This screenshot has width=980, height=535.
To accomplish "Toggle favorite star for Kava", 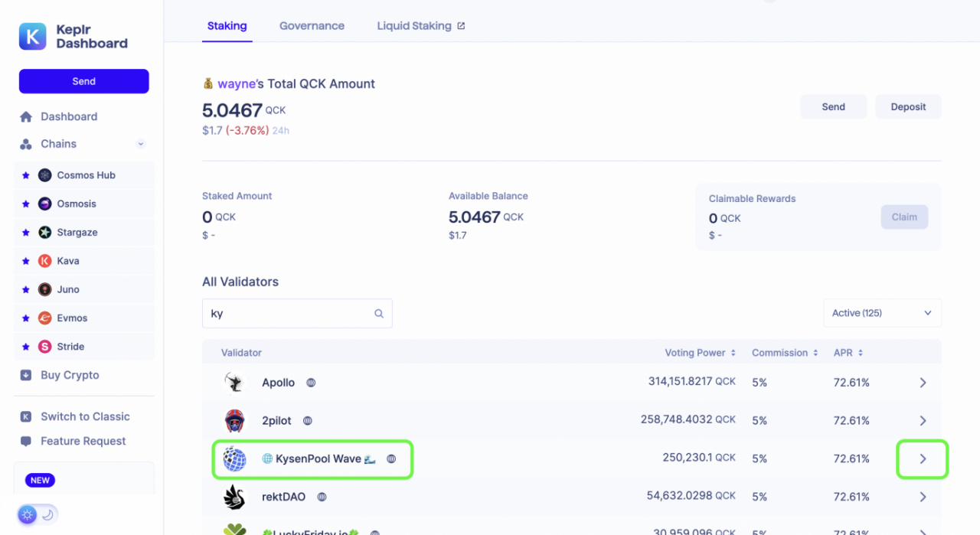I will 25,261.
